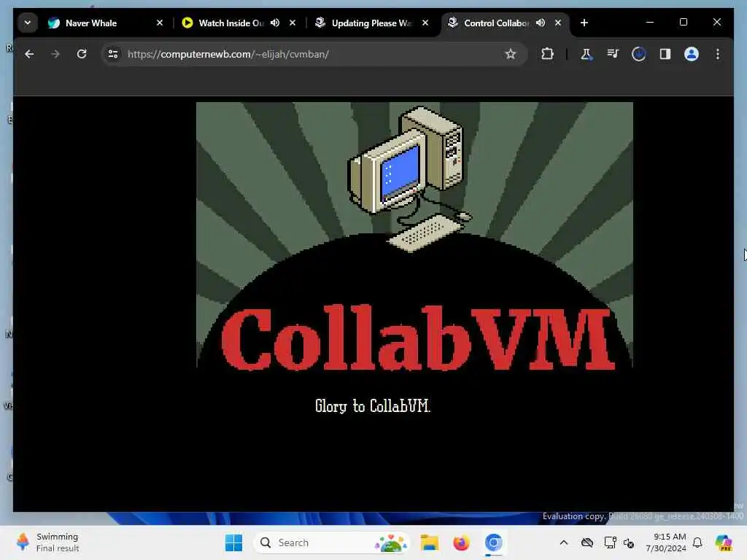
Task: Open the Swimming news widget
Action: 47,542
